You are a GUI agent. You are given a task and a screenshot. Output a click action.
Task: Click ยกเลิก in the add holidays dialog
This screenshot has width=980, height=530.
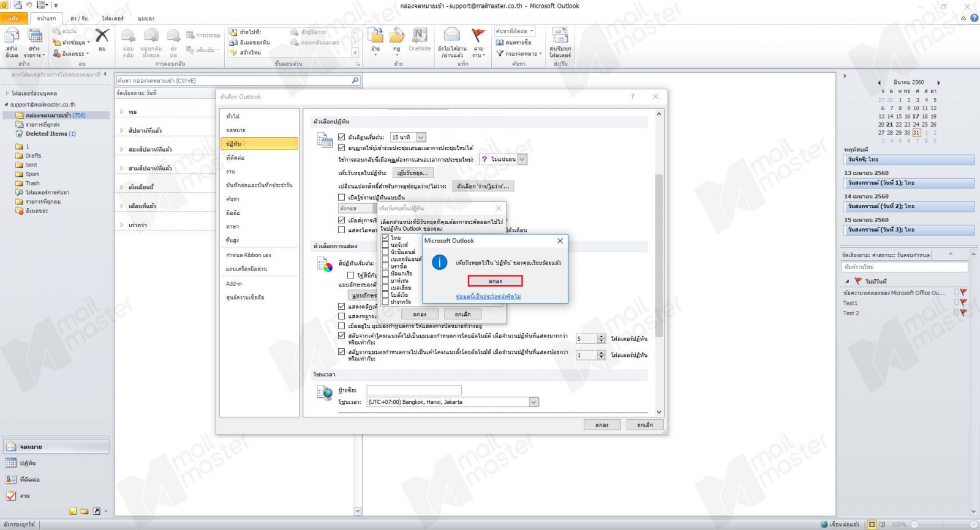[462, 314]
